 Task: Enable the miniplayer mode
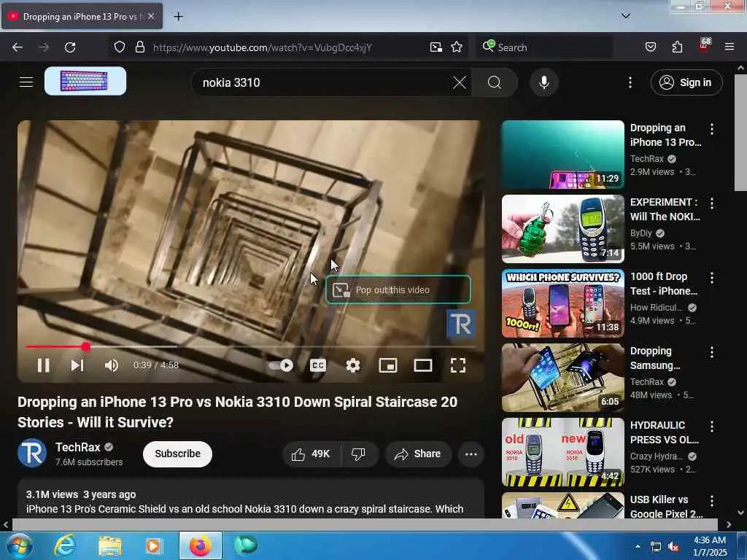pyautogui.click(x=388, y=365)
